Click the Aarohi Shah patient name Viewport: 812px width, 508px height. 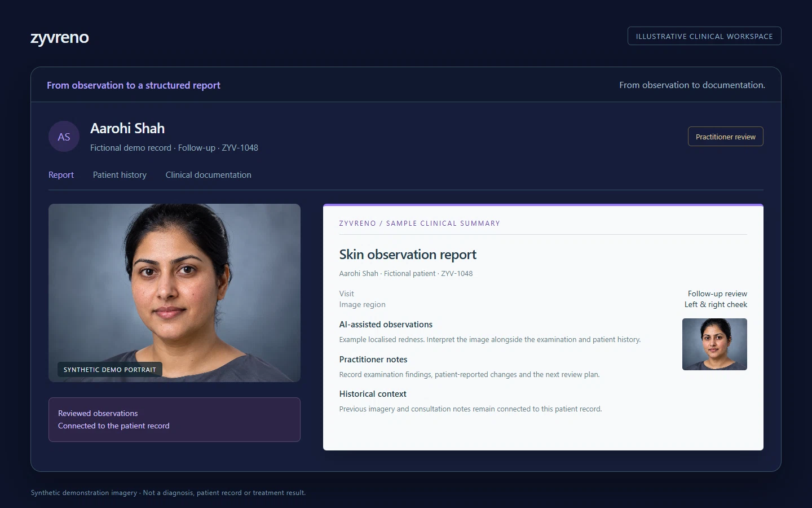click(x=127, y=128)
